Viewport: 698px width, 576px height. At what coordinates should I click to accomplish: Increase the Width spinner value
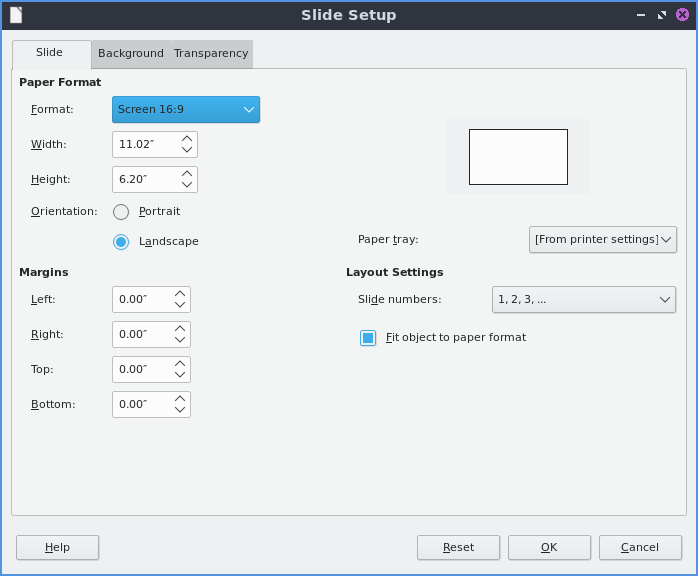click(x=187, y=139)
